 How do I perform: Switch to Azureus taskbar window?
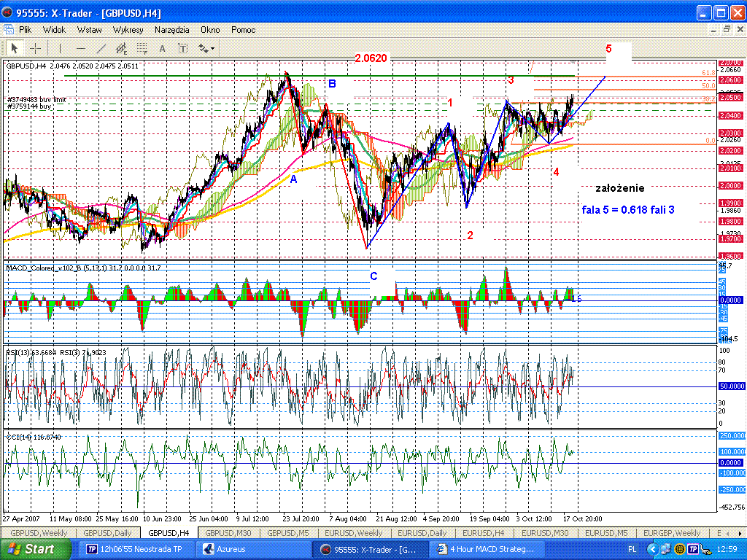[252, 550]
